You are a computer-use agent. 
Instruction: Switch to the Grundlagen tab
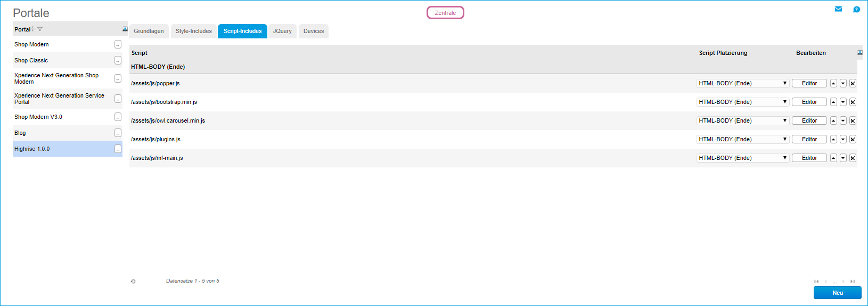[149, 31]
